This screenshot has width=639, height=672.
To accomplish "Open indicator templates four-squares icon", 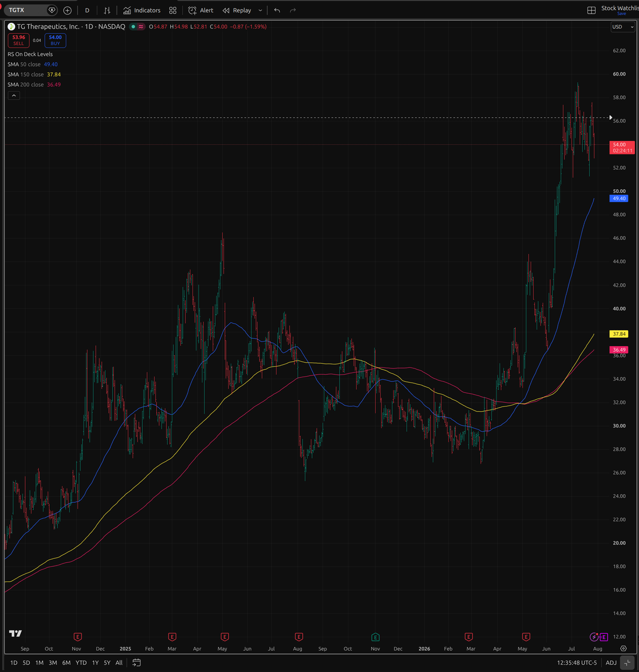I will coord(172,10).
